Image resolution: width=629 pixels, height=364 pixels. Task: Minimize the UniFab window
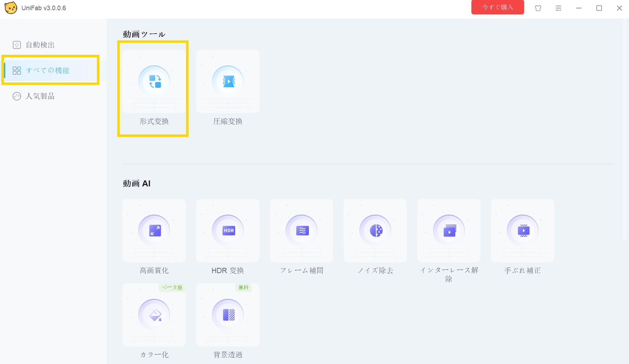tap(579, 8)
